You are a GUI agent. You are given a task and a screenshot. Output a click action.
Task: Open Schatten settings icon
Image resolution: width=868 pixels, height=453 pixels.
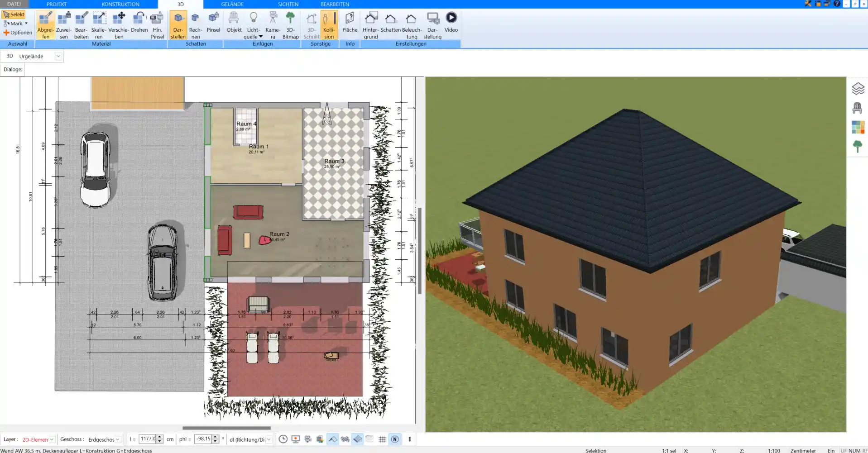point(390,22)
